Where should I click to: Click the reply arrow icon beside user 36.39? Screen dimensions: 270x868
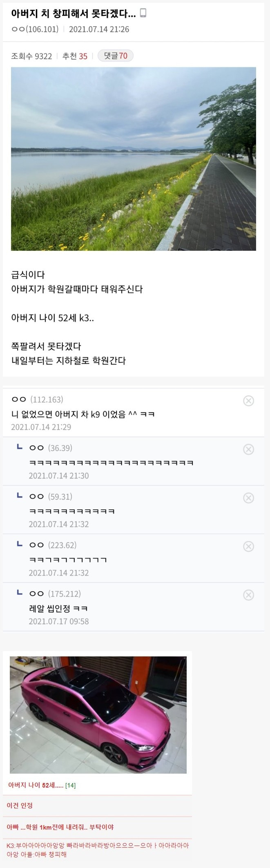[19, 447]
